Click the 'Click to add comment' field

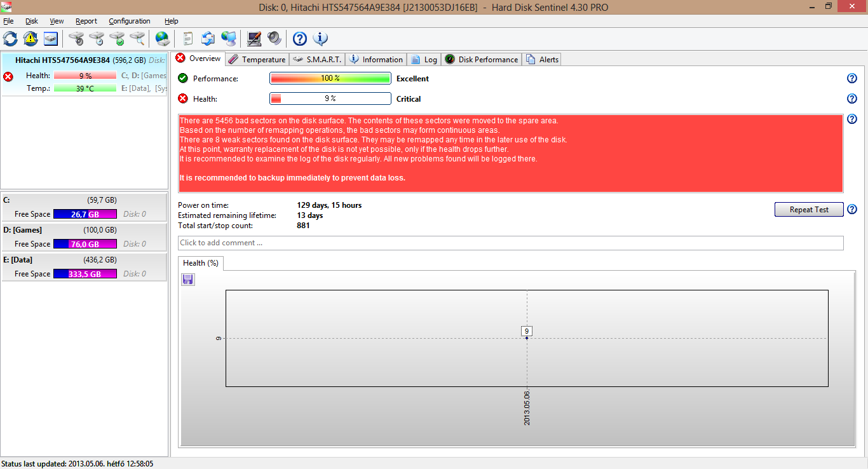(511, 243)
